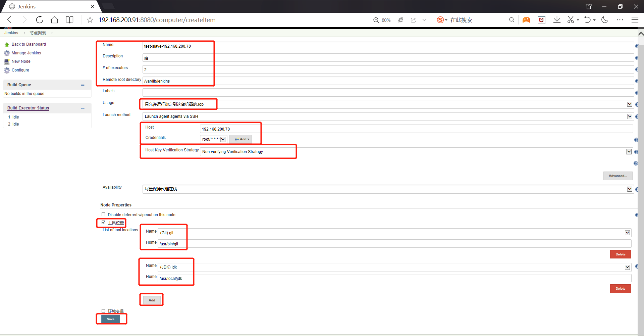The height and width of the screenshot is (336, 644).
Task: Click the empty Labels field
Action: 388,93
